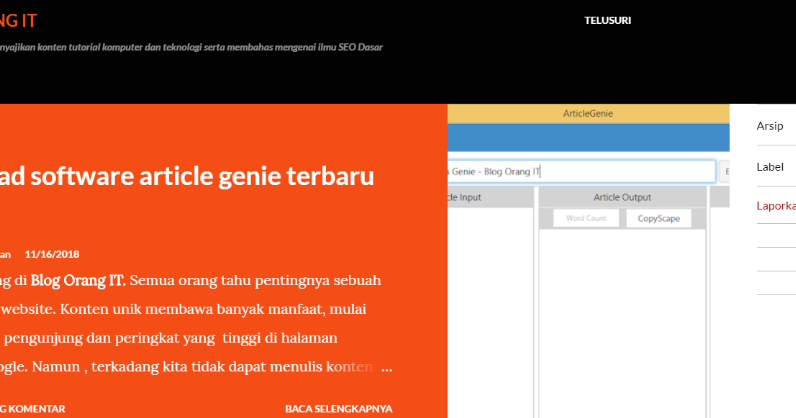The width and height of the screenshot is (796, 418).
Task: Click the CopyScape button
Action: pyautogui.click(x=658, y=218)
